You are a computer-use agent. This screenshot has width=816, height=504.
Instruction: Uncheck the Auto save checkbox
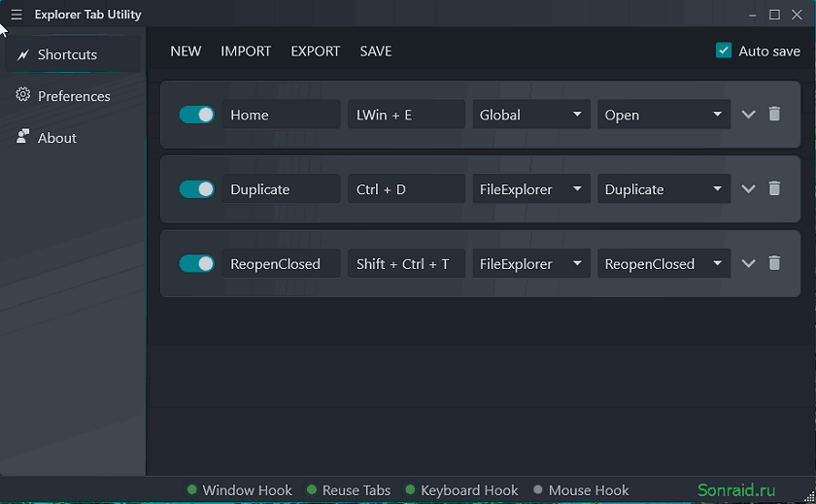pos(724,50)
